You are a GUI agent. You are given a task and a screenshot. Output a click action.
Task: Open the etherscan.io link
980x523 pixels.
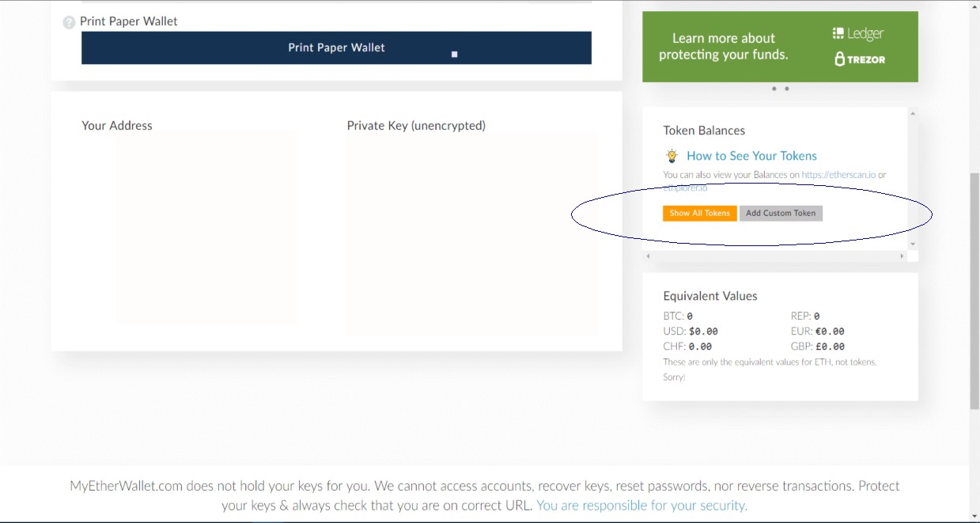click(838, 175)
